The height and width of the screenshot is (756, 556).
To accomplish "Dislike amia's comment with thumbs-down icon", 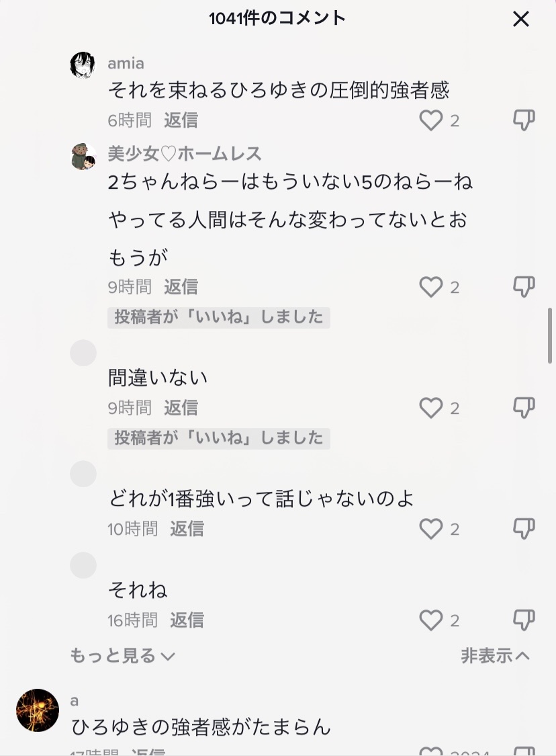I will coord(524,120).
